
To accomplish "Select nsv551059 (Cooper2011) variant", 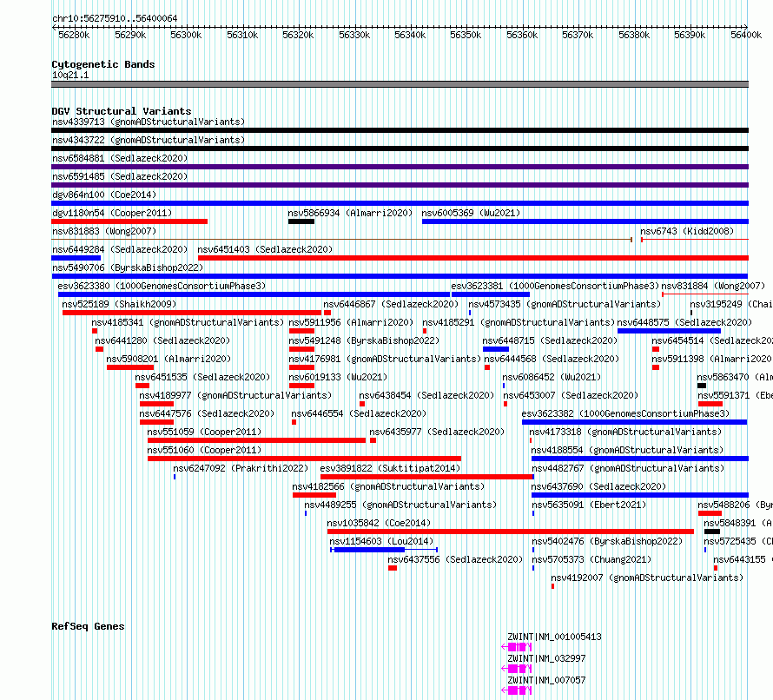I will (204, 432).
